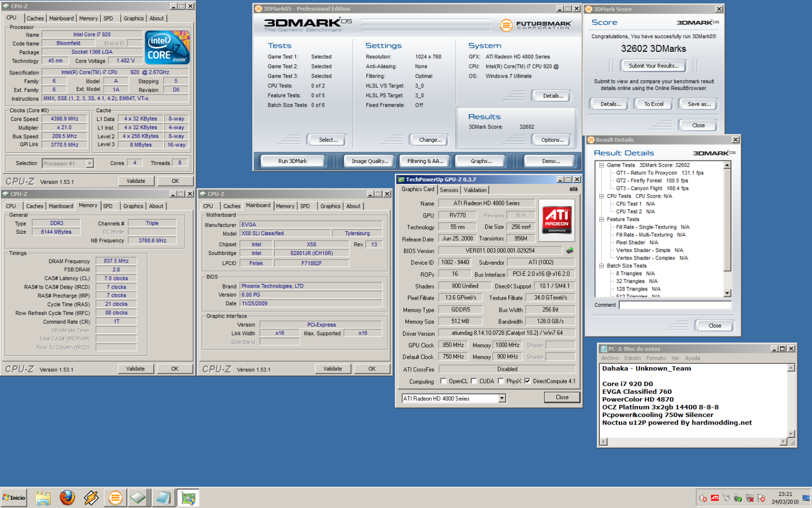Click Result Details title bar icon
Viewport: 812px width, 508px height.
coord(591,140)
